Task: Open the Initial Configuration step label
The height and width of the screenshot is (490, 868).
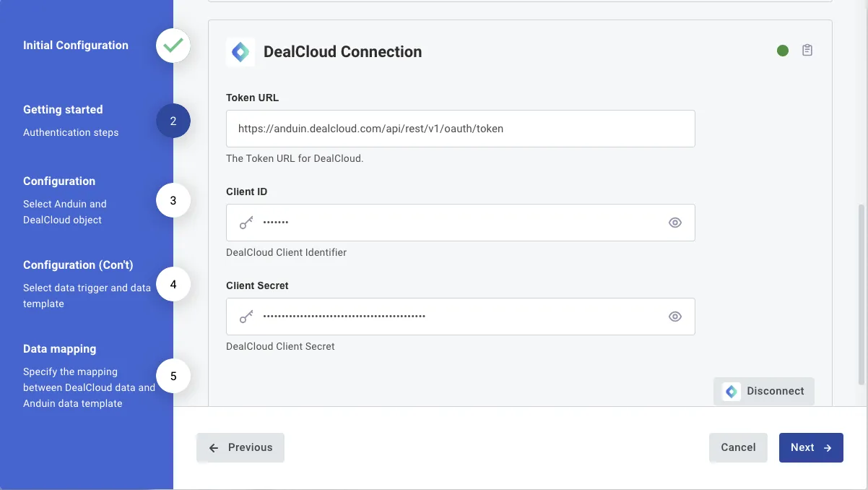Action: [x=76, y=45]
